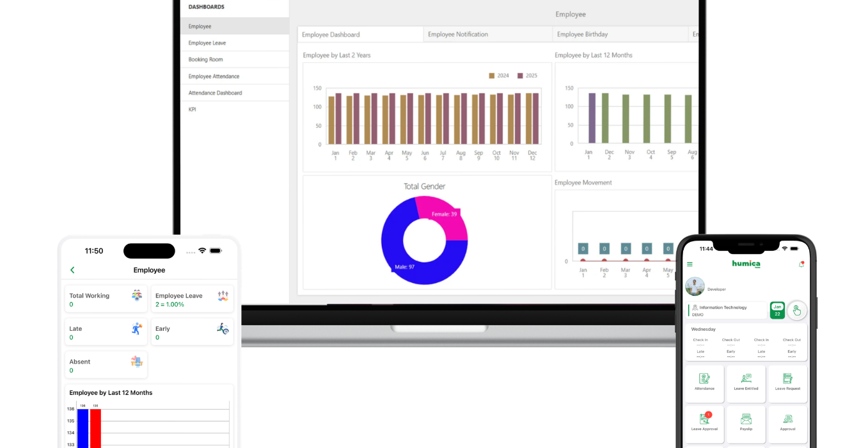
Task: Switch to the Employee Dashboard tab
Action: pos(361,35)
